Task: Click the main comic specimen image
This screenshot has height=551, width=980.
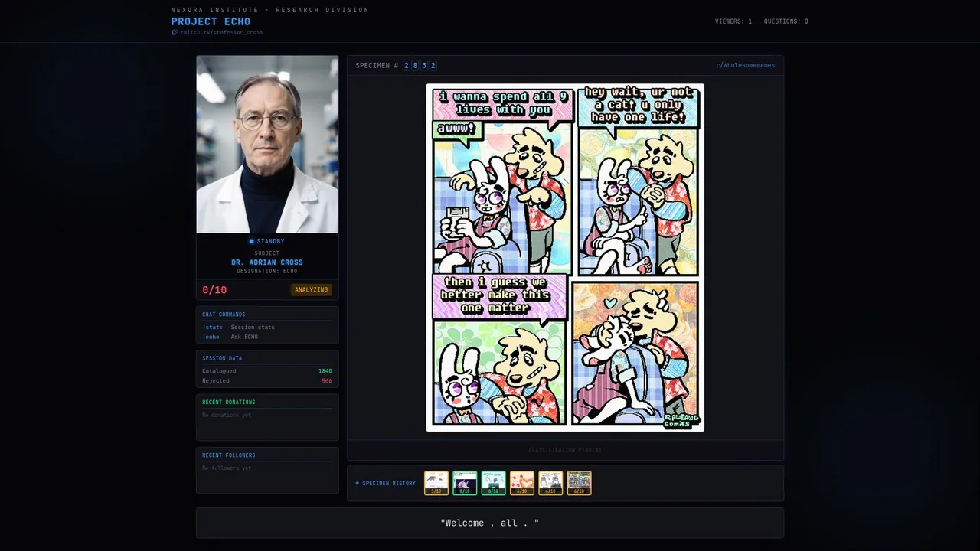Action: click(565, 257)
